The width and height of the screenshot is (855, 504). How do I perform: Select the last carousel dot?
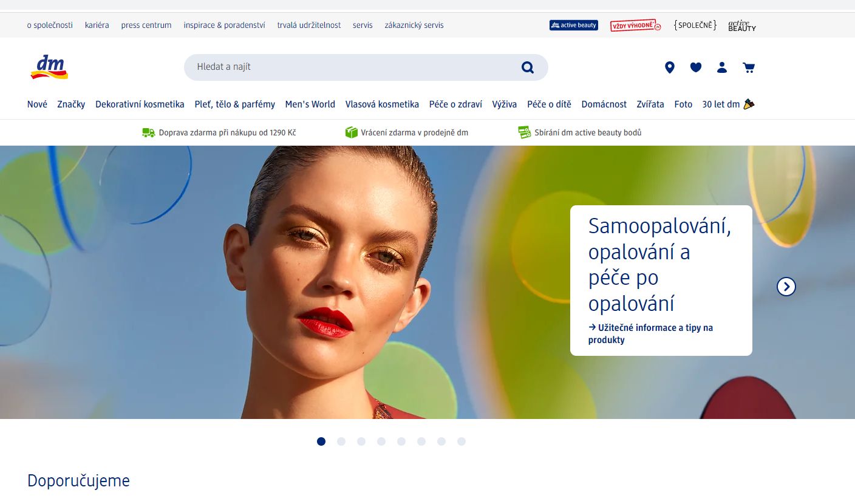pyautogui.click(x=462, y=441)
